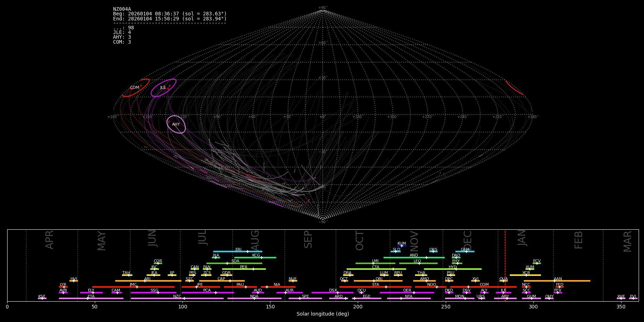The width and height of the screenshot is (644, 322).
Task: Click the ETA shower label in timeline
Action: point(91,297)
